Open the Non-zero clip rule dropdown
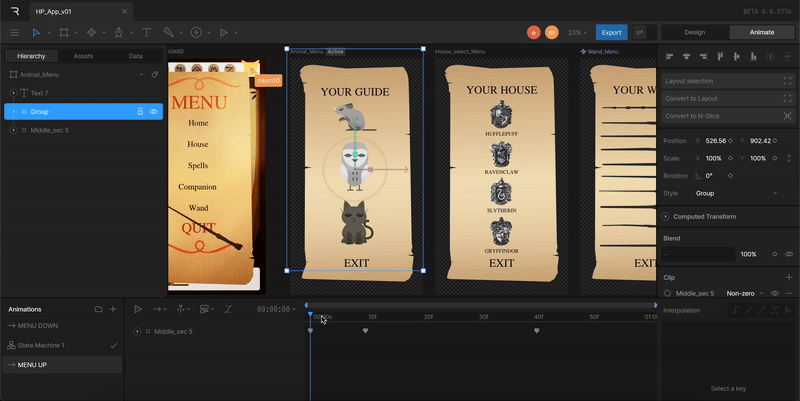 (745, 293)
